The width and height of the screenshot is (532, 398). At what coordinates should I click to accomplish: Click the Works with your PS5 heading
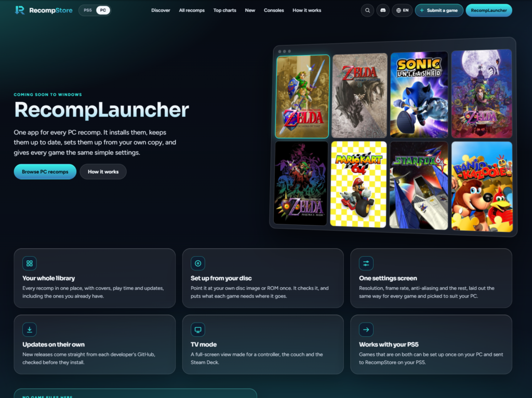(x=389, y=344)
